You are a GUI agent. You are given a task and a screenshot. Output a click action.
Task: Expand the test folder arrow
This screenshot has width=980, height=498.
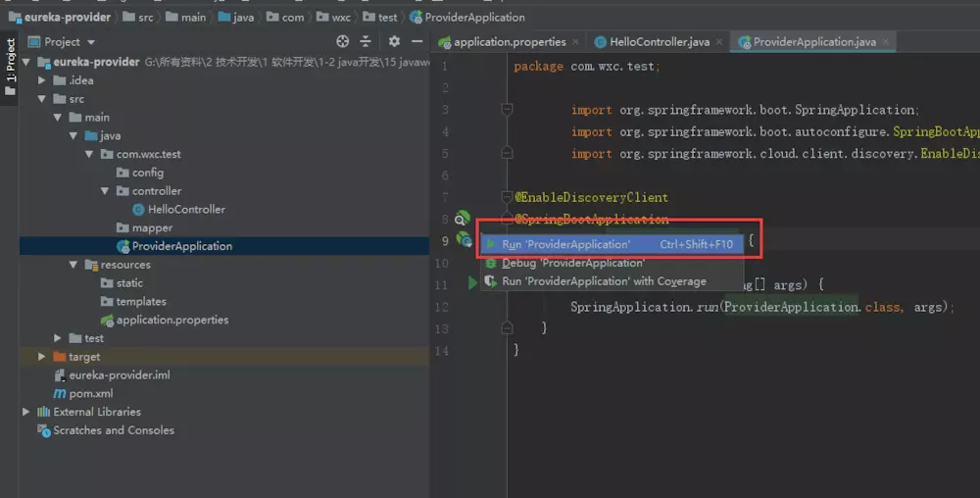[x=58, y=338]
